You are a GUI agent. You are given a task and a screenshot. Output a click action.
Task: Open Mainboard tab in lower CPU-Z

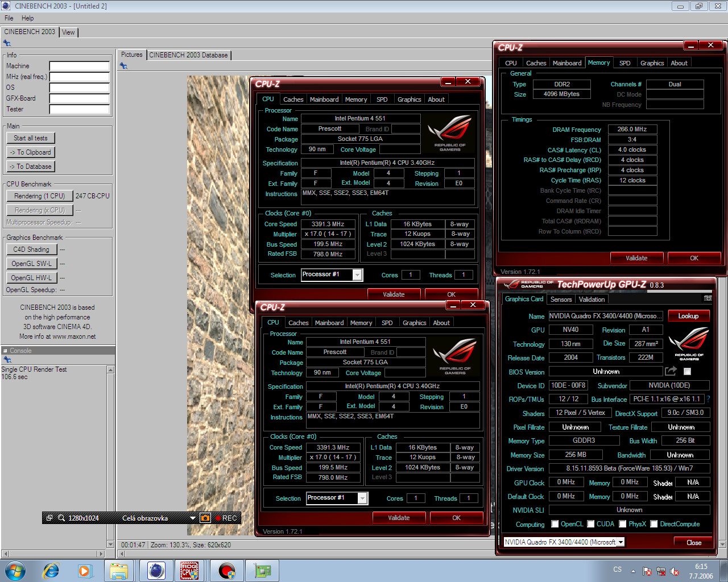click(x=329, y=323)
